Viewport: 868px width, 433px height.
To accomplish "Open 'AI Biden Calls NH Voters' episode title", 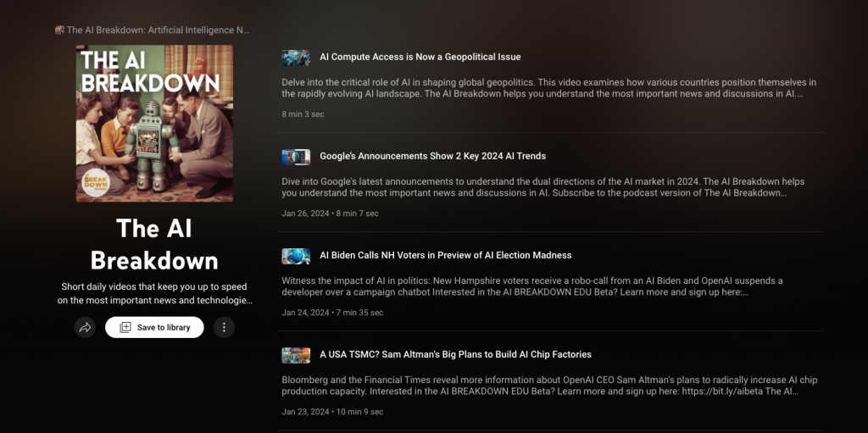I will (445, 255).
